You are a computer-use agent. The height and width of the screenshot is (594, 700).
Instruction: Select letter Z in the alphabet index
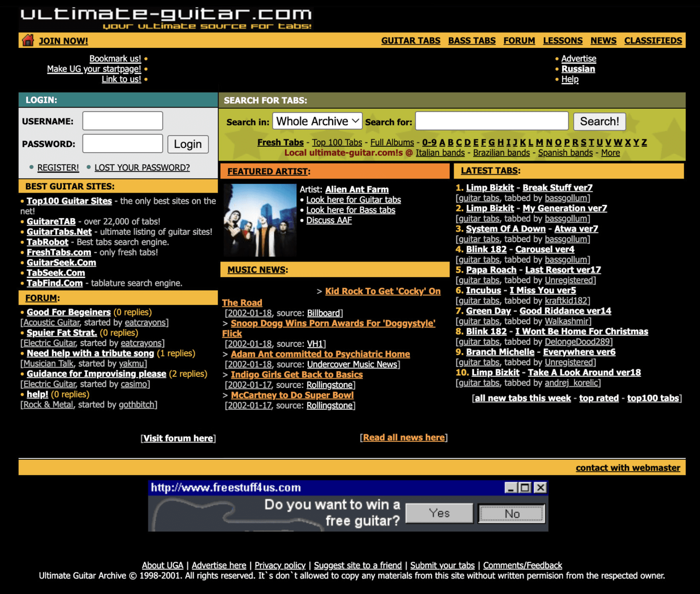(x=644, y=142)
